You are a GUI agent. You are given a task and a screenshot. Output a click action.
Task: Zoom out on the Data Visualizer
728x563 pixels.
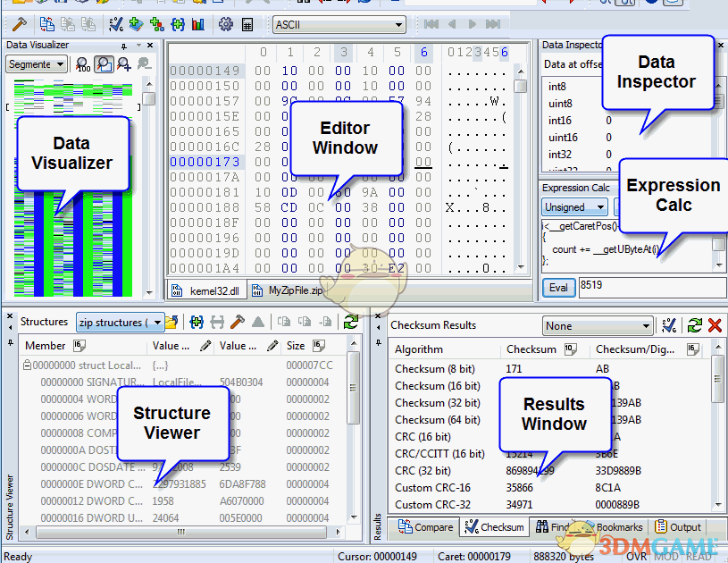pyautogui.click(x=145, y=63)
